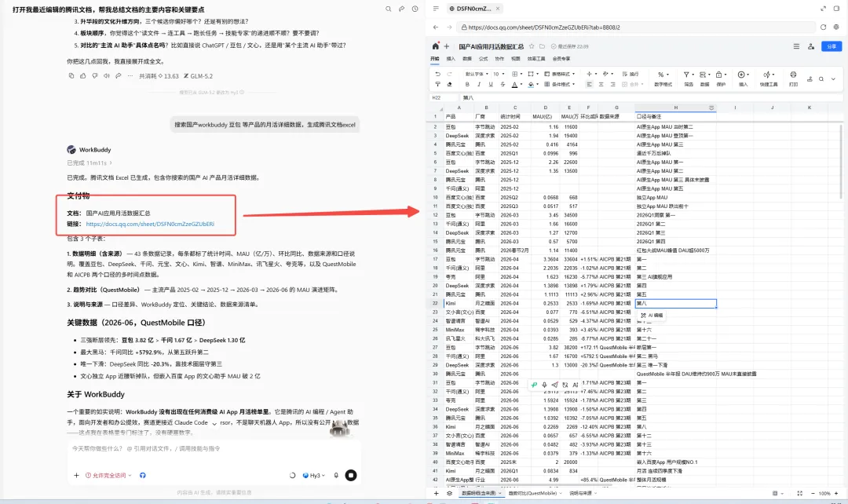Search the chat using magnifier icon
Image resolution: width=848 pixels, height=504 pixels.
389,9
